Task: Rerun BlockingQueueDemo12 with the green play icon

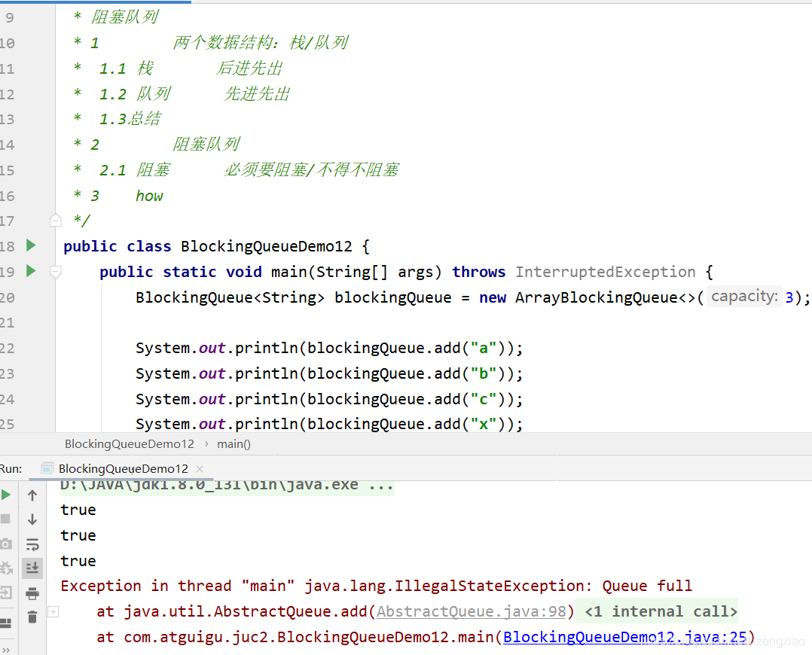Action: coord(6,495)
